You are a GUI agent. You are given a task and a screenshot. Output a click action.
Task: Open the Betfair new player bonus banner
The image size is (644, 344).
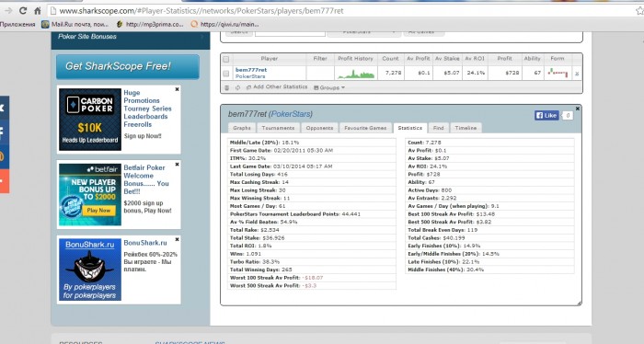click(x=90, y=194)
